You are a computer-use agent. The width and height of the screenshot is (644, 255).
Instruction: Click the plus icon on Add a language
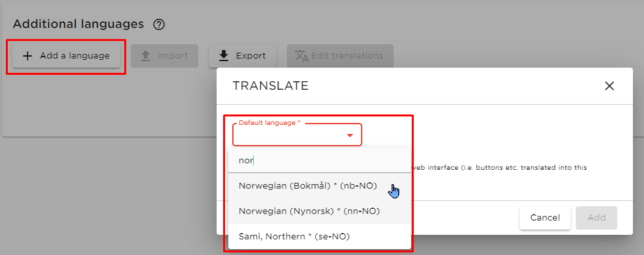tap(27, 56)
